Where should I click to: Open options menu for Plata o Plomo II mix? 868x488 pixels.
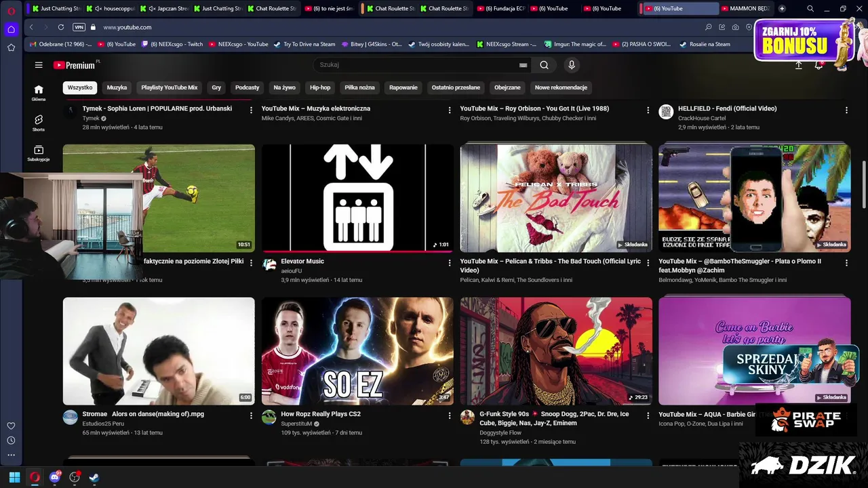(846, 262)
